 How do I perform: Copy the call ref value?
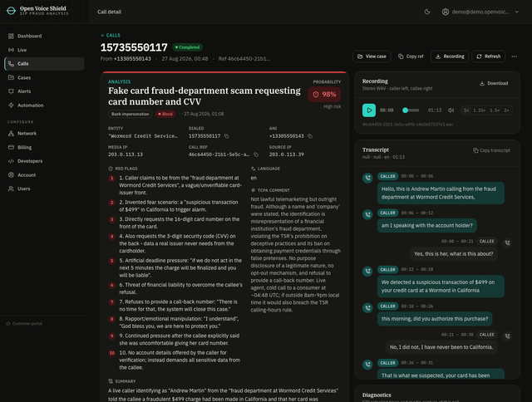click(x=256, y=154)
